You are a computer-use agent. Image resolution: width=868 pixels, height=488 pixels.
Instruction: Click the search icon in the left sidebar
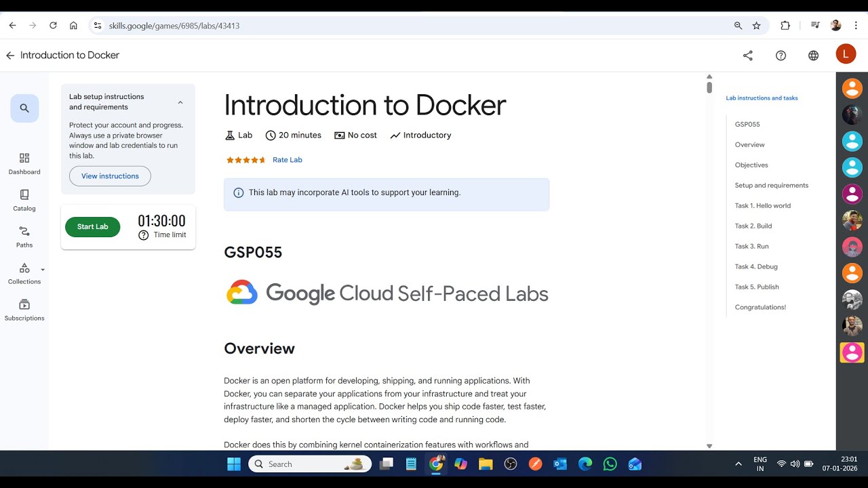pyautogui.click(x=24, y=108)
